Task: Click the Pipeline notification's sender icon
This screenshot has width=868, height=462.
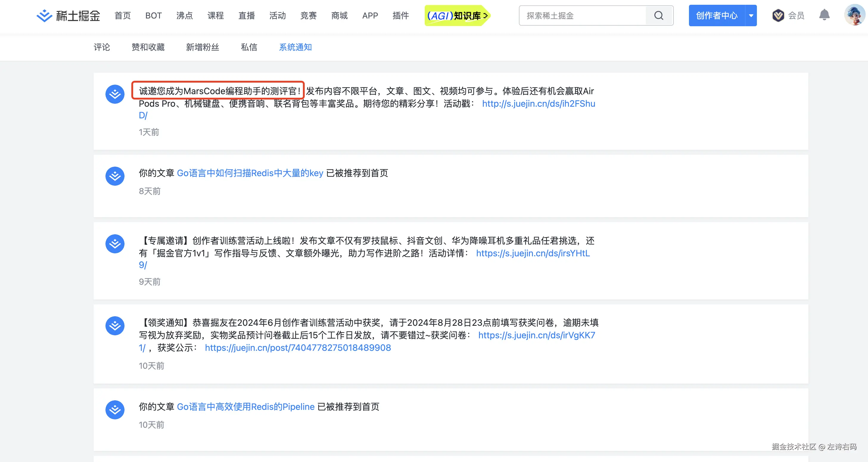Action: [115, 410]
